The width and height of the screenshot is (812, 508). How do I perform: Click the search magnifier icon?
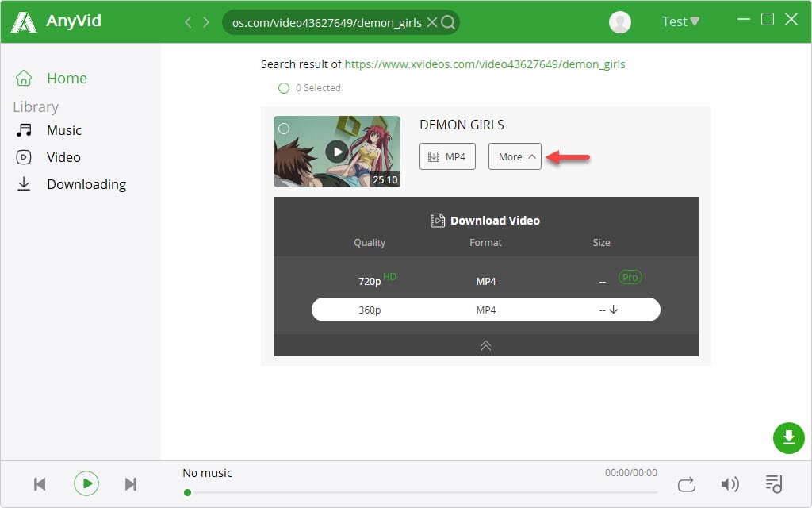coord(448,22)
